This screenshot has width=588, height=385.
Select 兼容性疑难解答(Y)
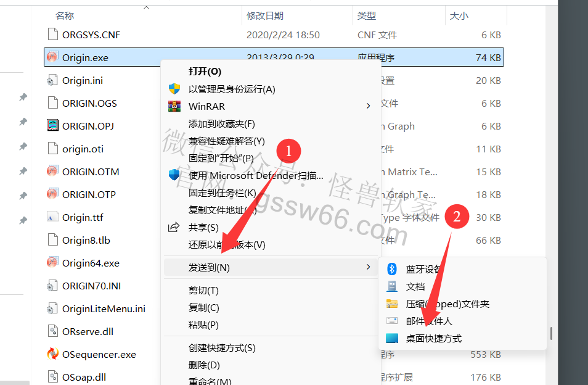click(x=226, y=141)
